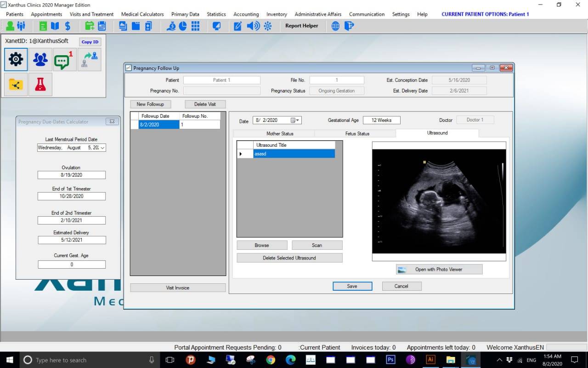Open the green chat messages icon
This screenshot has height=368, width=588.
63,60
